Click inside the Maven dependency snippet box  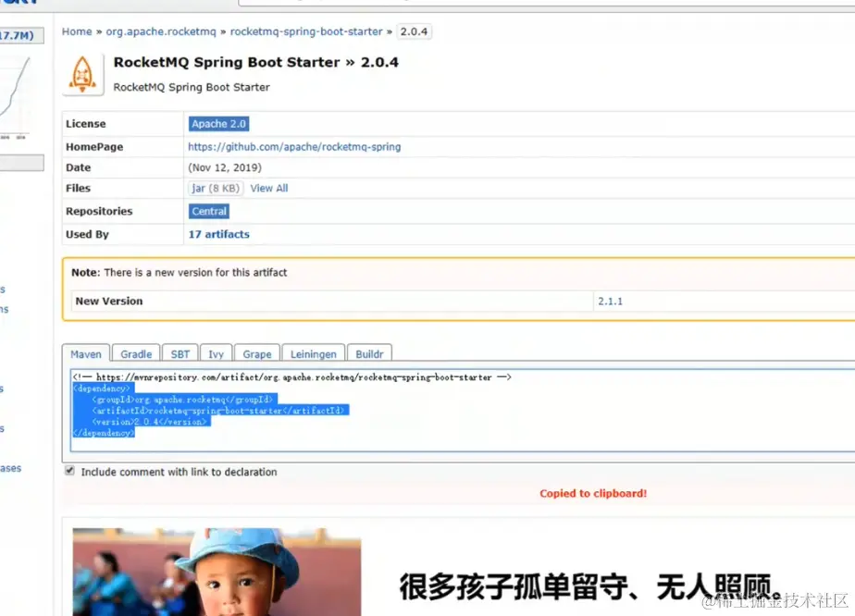[463, 410]
